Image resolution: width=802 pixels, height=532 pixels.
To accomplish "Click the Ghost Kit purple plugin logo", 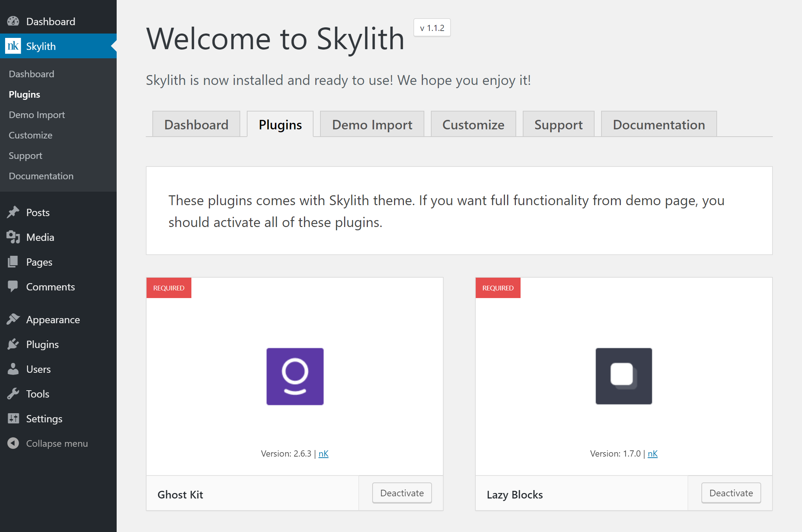I will (295, 376).
